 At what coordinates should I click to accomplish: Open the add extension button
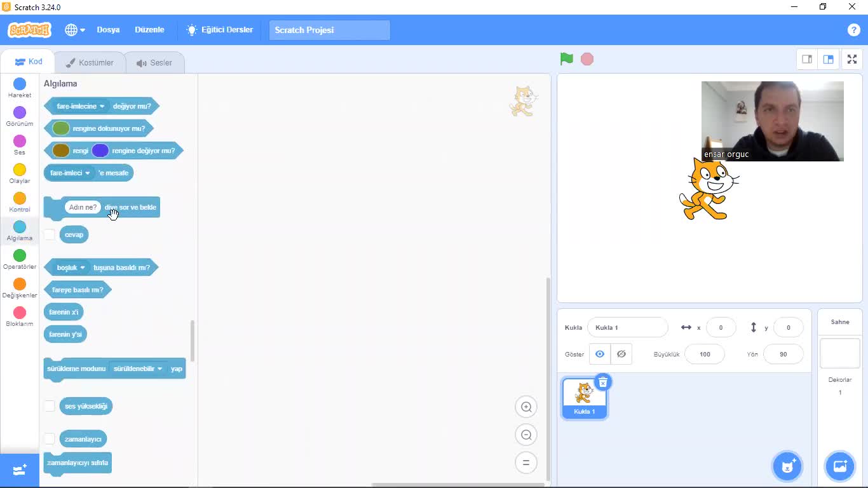20,470
